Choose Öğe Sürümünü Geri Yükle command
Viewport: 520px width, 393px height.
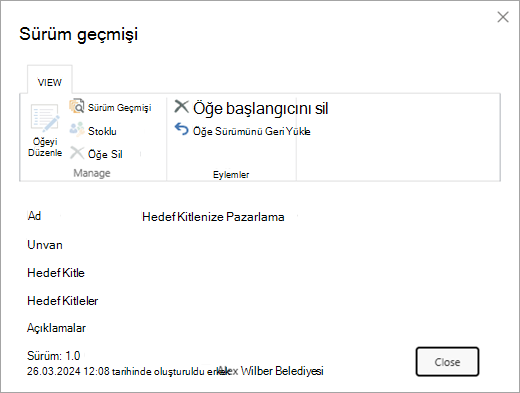pyautogui.click(x=252, y=131)
